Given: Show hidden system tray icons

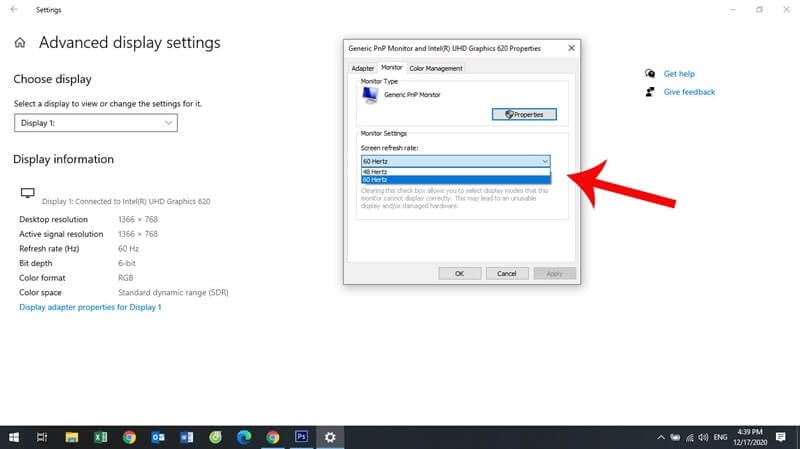Looking at the screenshot, I should (661, 437).
